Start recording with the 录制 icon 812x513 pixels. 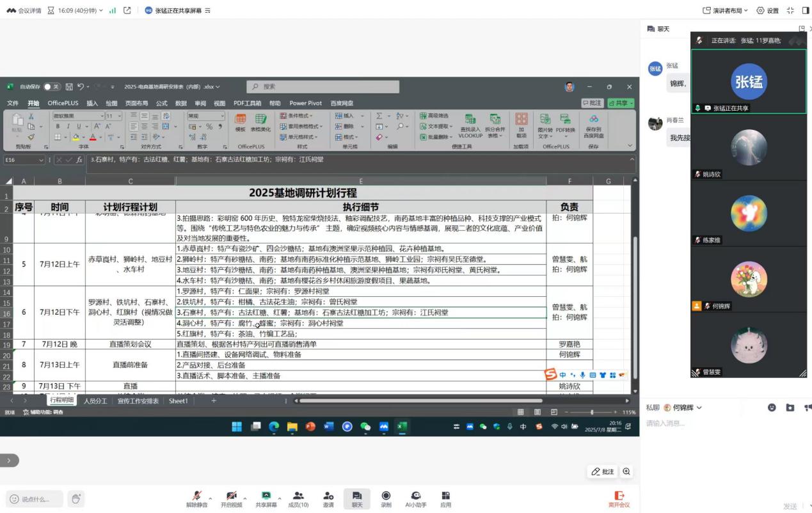click(x=386, y=498)
